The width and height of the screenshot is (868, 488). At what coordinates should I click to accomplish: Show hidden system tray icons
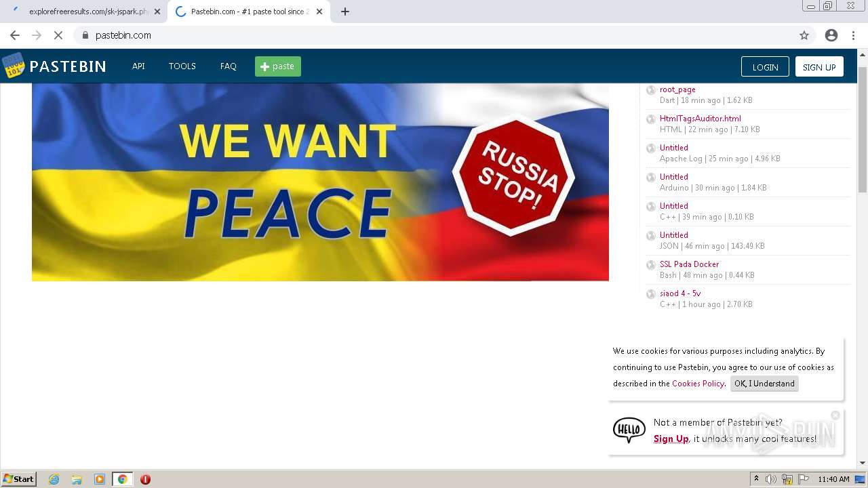coord(756,479)
